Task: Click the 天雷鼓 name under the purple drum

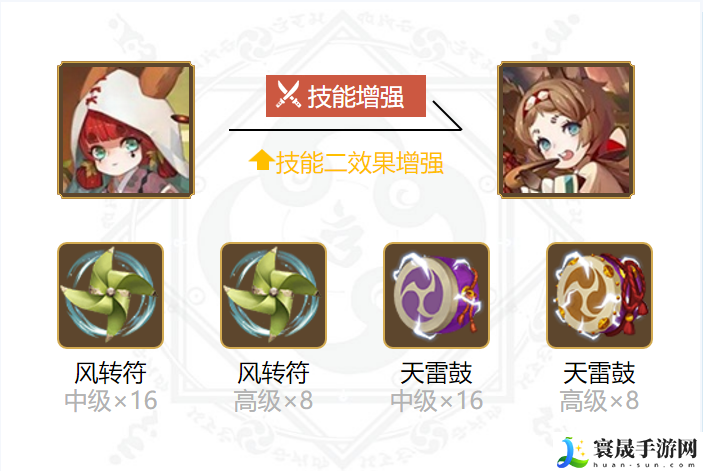Action: (436, 373)
